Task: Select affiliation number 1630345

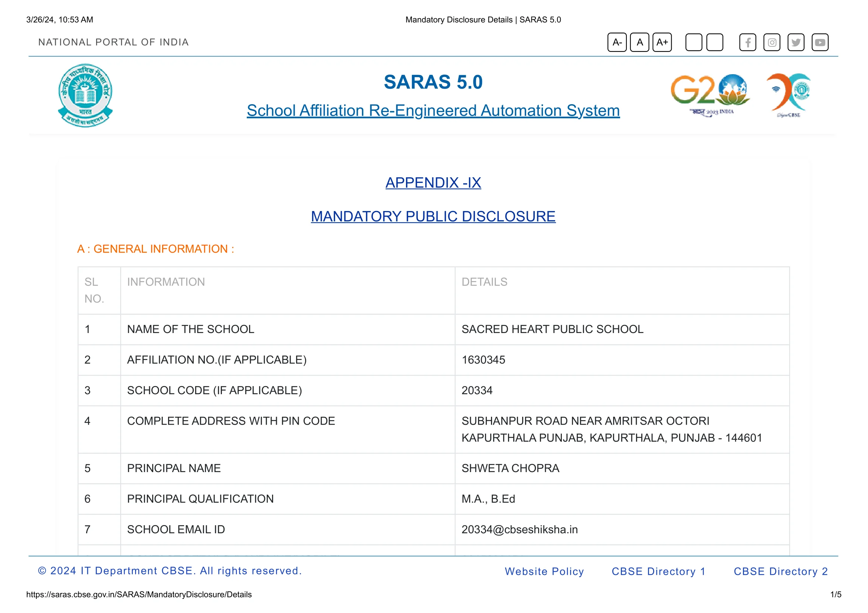Action: point(622,360)
